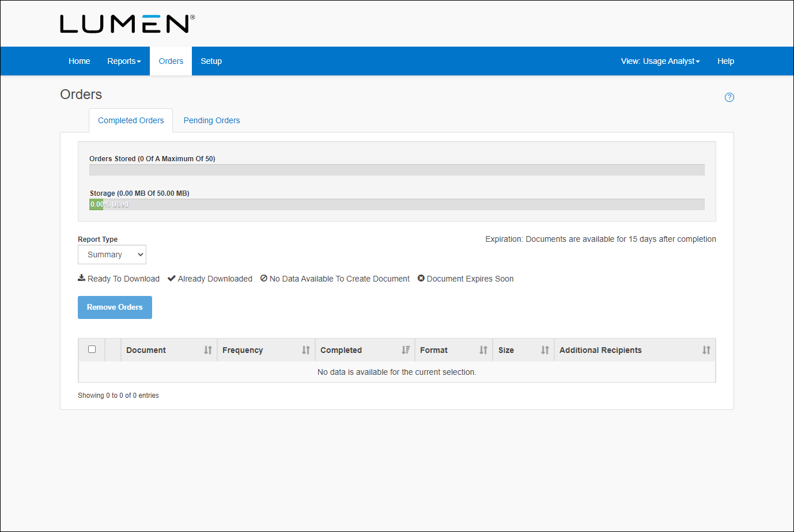Open the View: Usage Analyst dropdown
794x532 pixels.
[660, 61]
